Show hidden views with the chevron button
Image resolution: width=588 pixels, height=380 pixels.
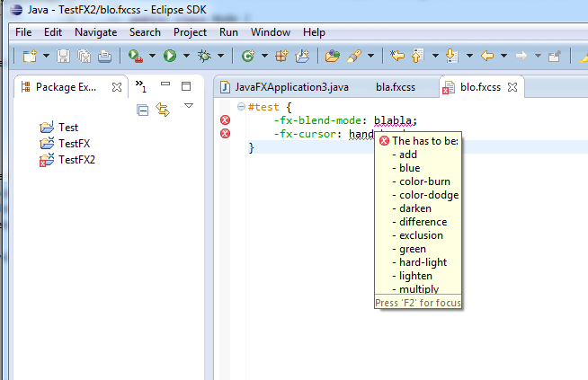coord(141,86)
